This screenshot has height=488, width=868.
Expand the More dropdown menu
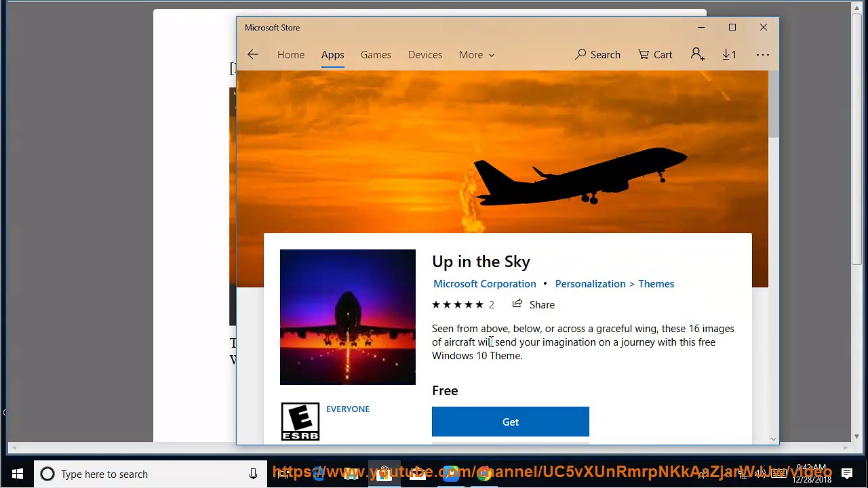tap(477, 55)
